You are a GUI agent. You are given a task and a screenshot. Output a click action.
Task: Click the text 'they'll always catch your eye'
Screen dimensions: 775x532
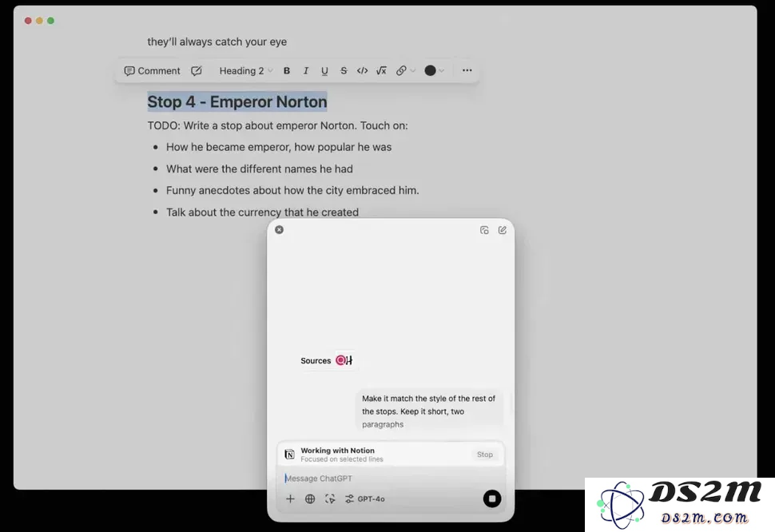[x=217, y=42]
